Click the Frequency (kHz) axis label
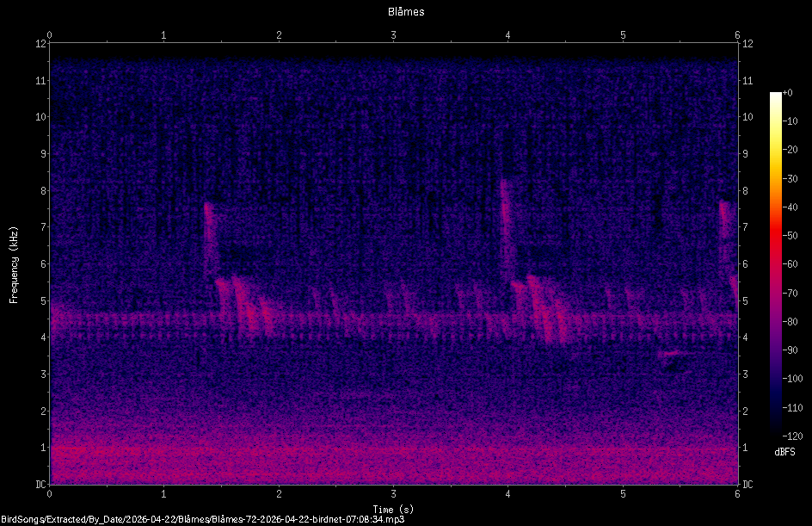The height and width of the screenshot is (526, 812). [14, 265]
